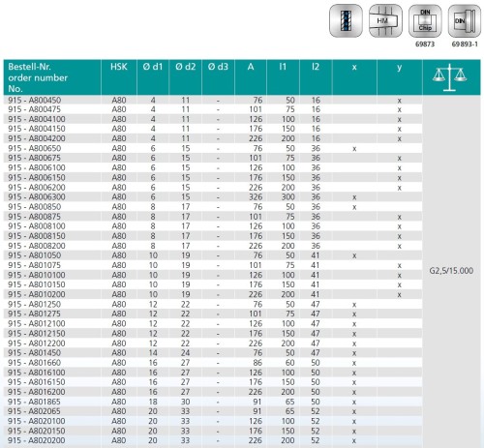Select order number 915 - A8020100
484x448 pixels.
tap(37, 421)
